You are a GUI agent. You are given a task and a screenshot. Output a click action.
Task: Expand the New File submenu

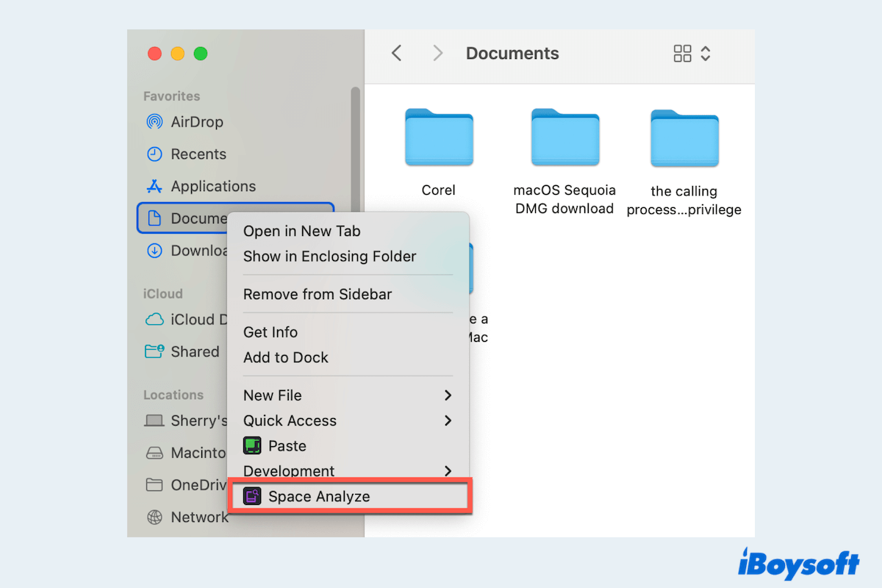tap(448, 395)
